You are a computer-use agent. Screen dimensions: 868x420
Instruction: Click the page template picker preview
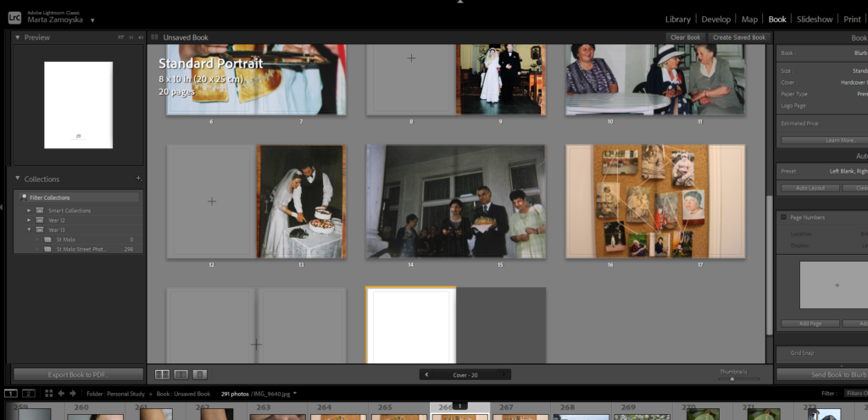[834, 285]
